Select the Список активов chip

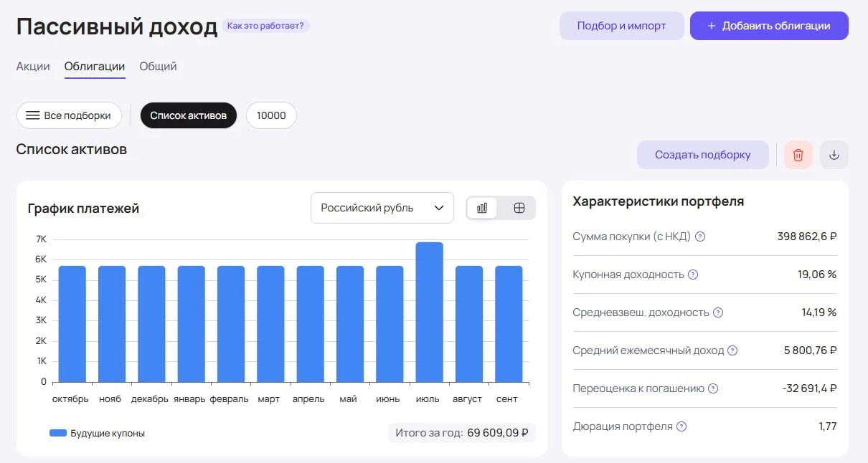[x=189, y=115]
